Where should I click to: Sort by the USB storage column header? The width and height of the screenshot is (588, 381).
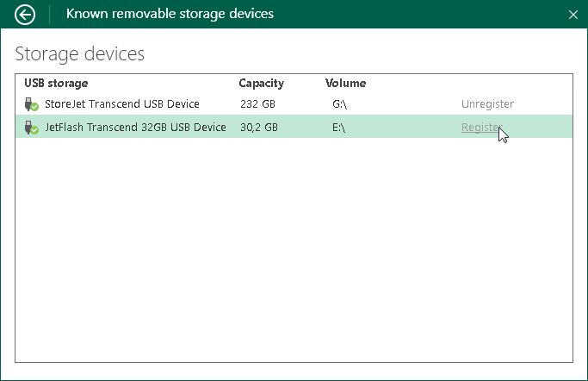pos(56,84)
